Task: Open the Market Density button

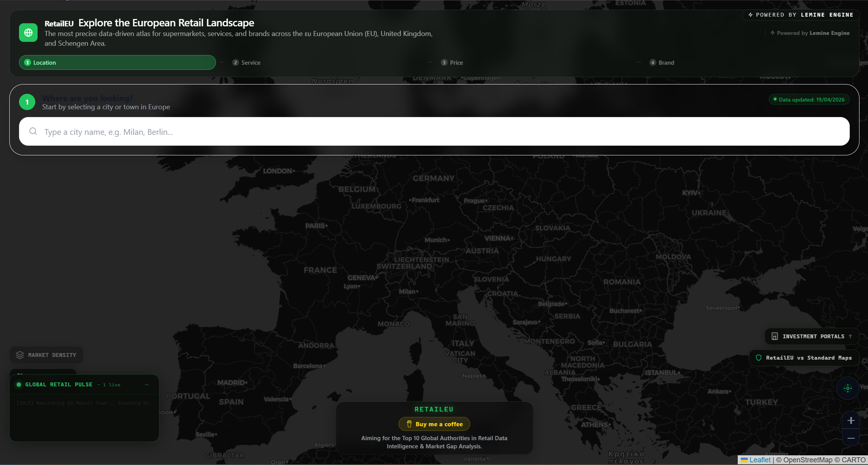Action: (x=47, y=355)
